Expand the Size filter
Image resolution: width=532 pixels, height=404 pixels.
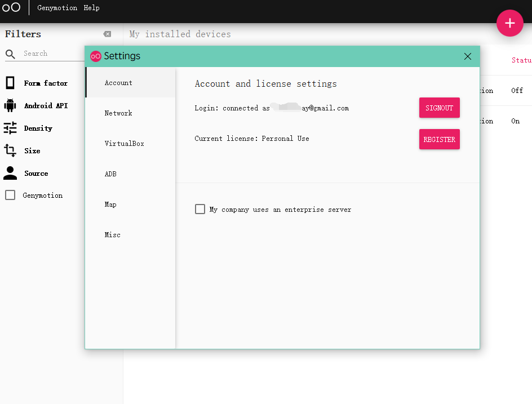[32, 150]
